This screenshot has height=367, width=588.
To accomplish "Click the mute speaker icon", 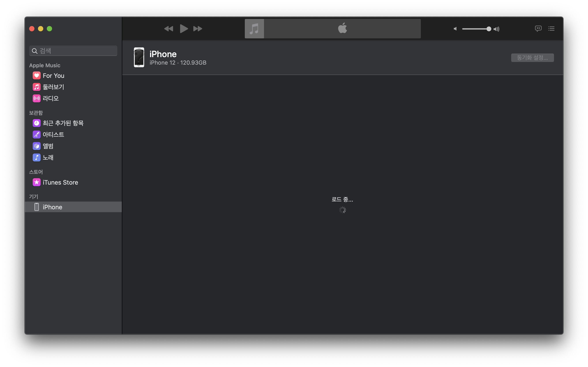I will 455,29.
